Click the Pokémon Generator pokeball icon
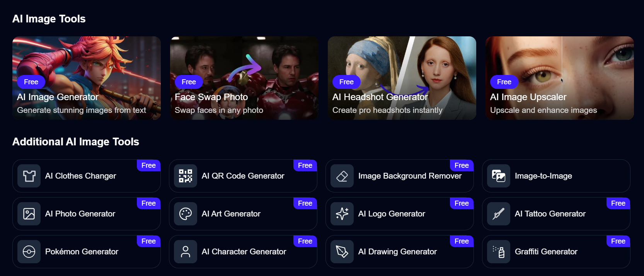This screenshot has height=276, width=644. (x=29, y=252)
